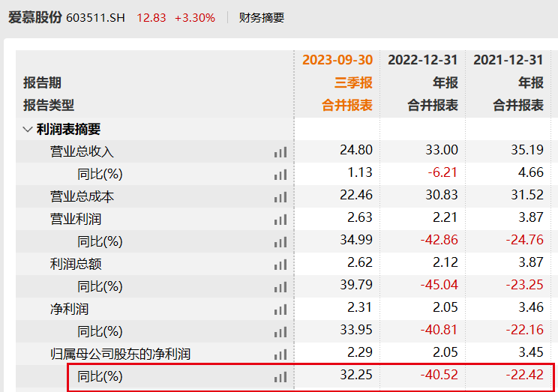Click the 营业总成本 row label
This screenshot has height=392, width=558.
point(82,196)
